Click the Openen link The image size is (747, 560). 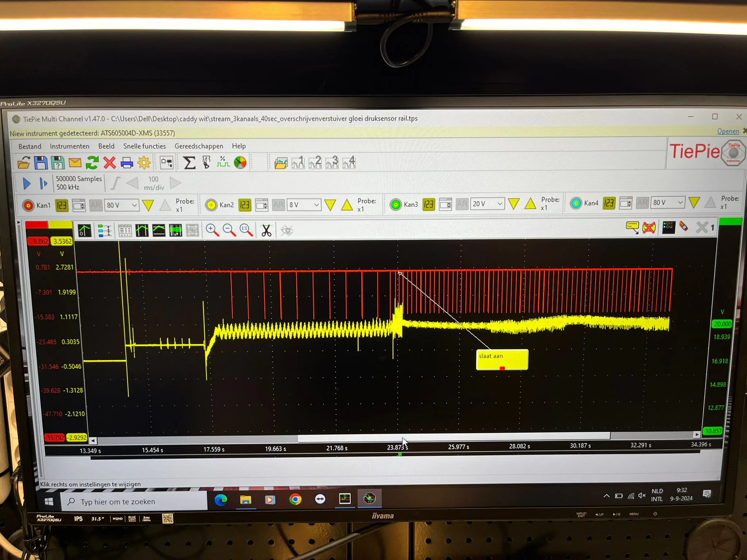727,131
